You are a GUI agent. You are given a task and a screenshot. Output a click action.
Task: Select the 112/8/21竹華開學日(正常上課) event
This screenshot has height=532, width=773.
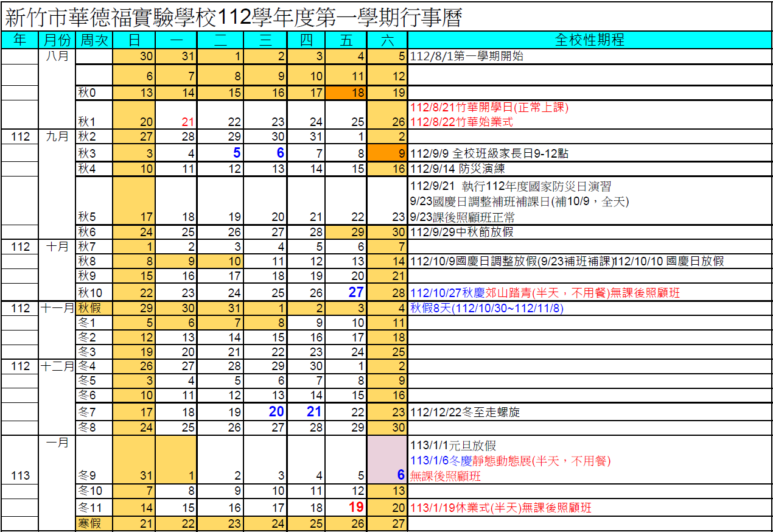(489, 107)
